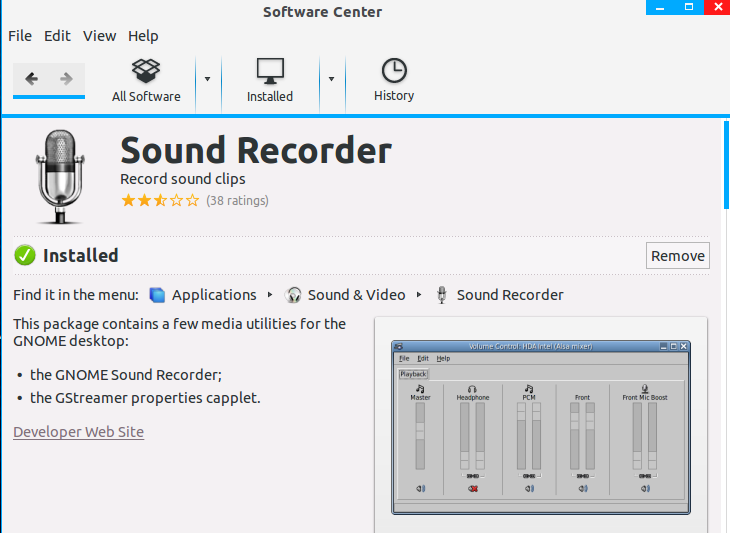Click the forward arrow navigation button

66,79
